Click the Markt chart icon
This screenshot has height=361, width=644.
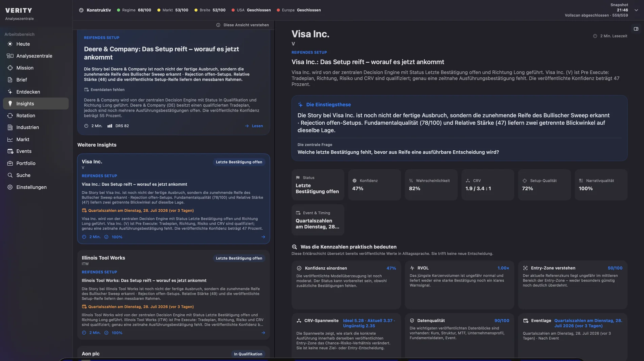coord(10,140)
